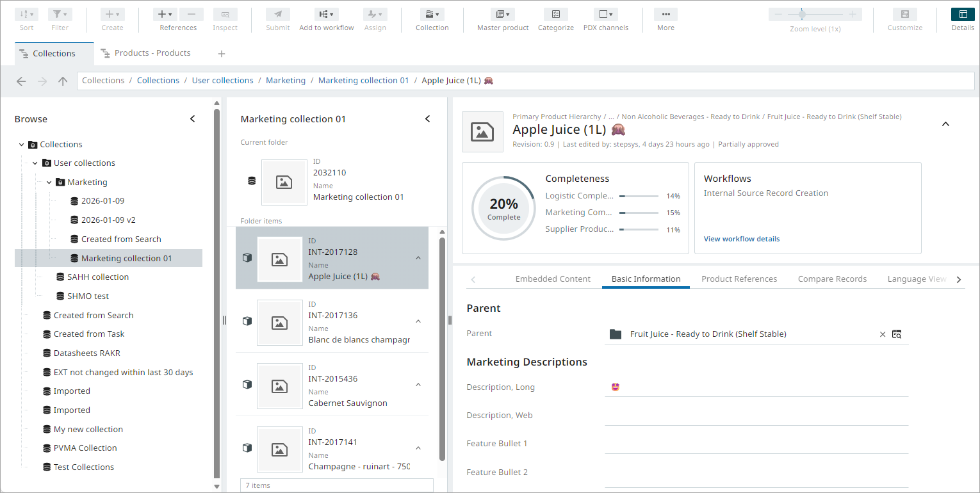Image resolution: width=980 pixels, height=493 pixels.
Task: Click the back navigation arrow
Action: [x=21, y=81]
